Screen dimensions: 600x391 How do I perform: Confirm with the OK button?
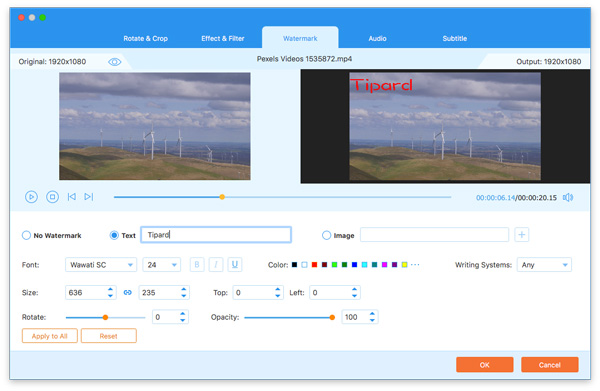click(484, 365)
